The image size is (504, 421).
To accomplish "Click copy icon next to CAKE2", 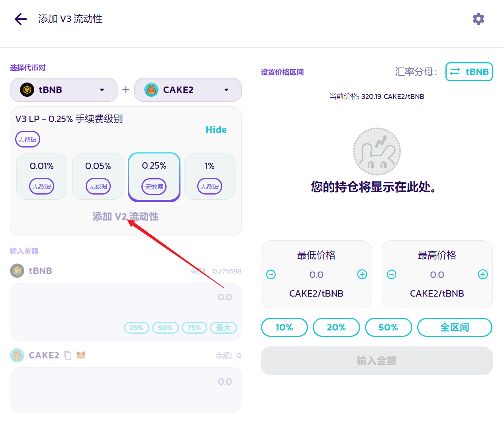I will pos(68,355).
